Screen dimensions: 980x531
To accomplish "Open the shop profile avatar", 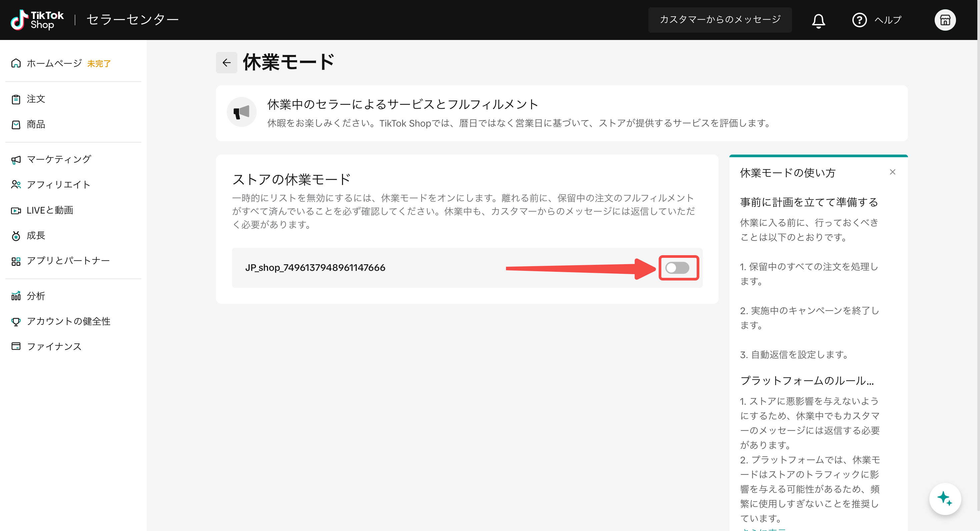I will tap(945, 20).
